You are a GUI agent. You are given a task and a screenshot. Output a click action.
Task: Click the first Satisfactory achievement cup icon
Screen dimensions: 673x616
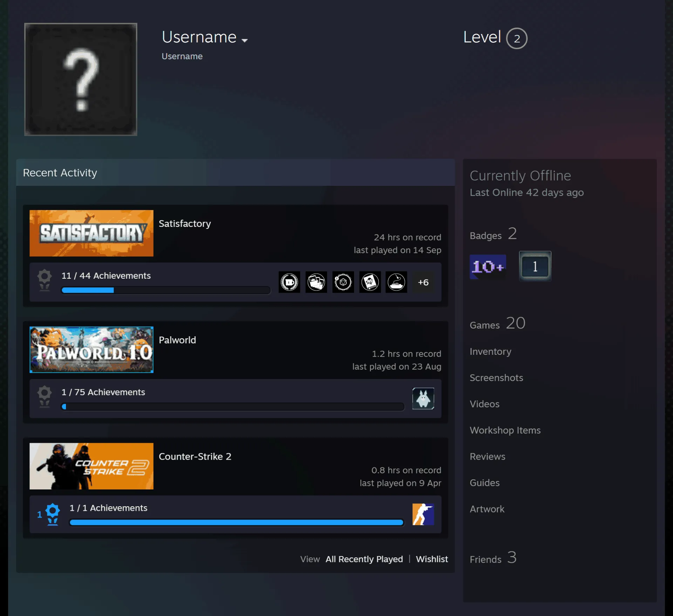289,282
